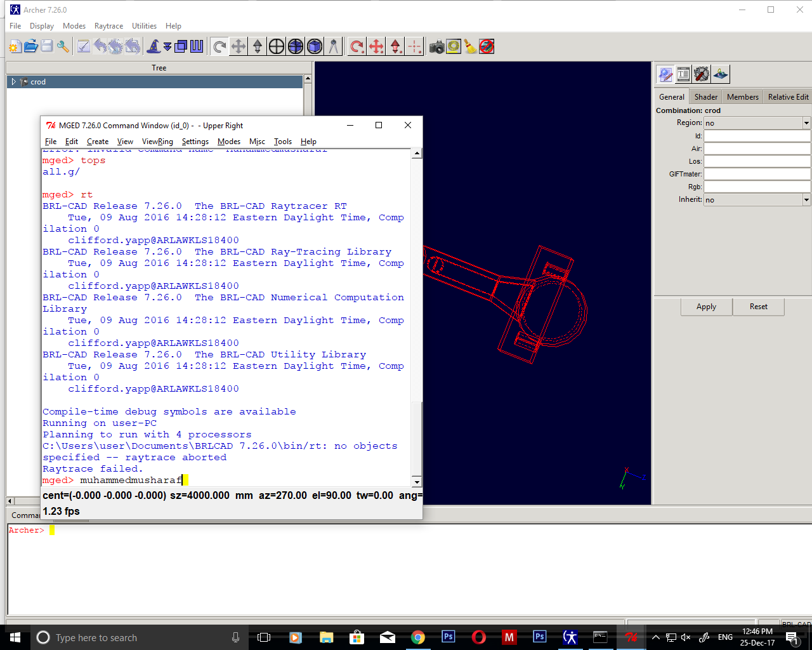
Task: Click the Save floppy disk icon
Action: click(47, 46)
